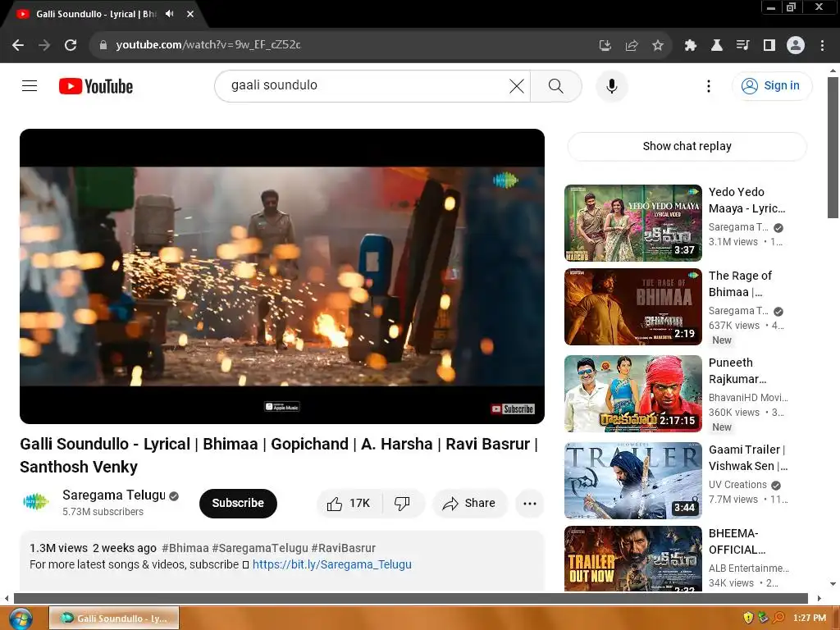Screen dimensions: 840x630
Task: Open Saregama Telugu channel avatar
Action: point(36,502)
